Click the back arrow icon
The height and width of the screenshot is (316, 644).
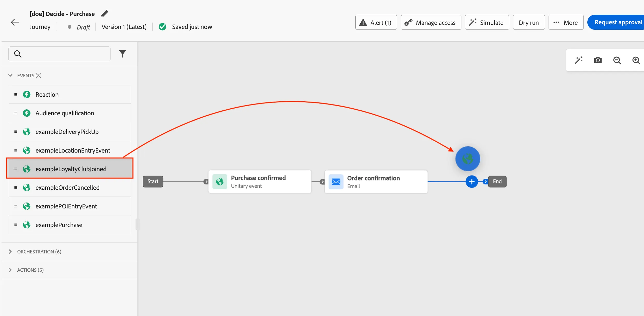pos(15,22)
